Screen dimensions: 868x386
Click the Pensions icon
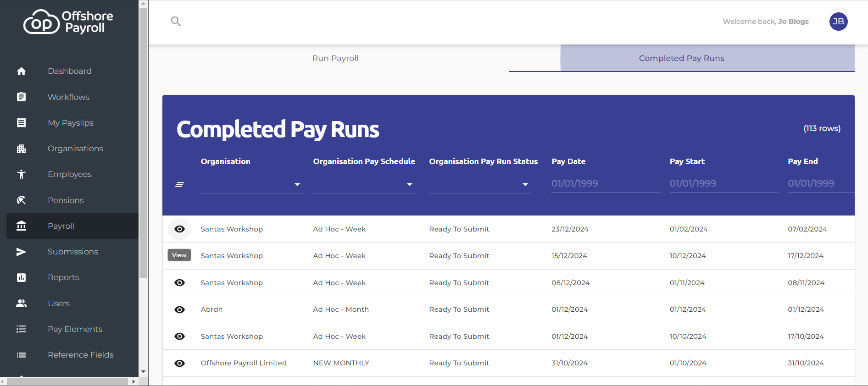click(21, 200)
